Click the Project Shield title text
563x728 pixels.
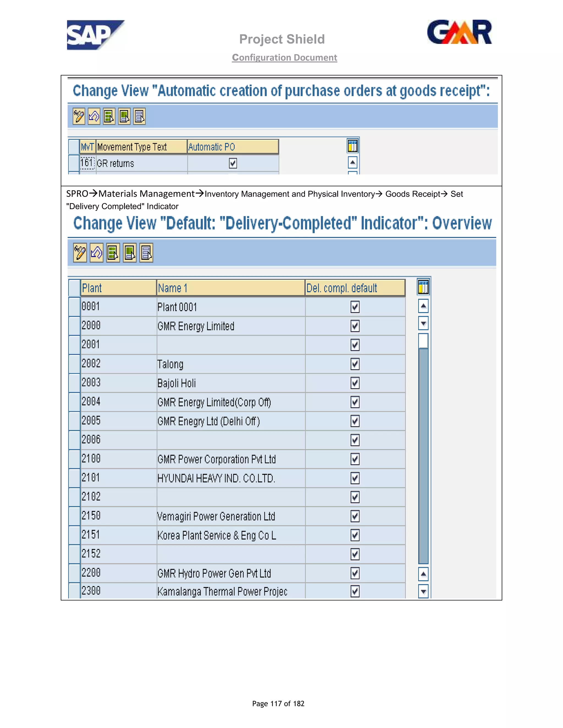point(282,39)
